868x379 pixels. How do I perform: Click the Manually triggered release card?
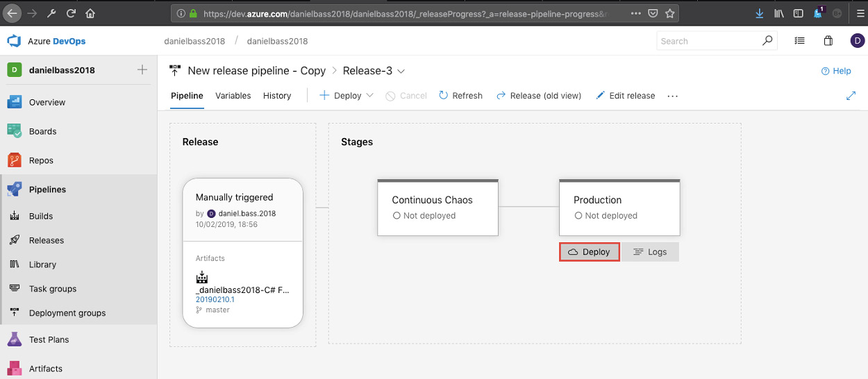243,210
